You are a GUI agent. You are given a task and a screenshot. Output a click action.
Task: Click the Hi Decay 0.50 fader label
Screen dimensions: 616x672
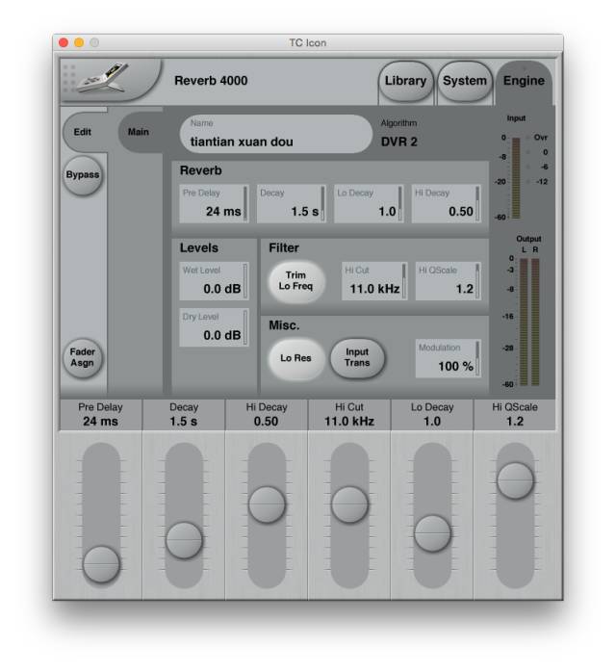pyautogui.click(x=267, y=414)
